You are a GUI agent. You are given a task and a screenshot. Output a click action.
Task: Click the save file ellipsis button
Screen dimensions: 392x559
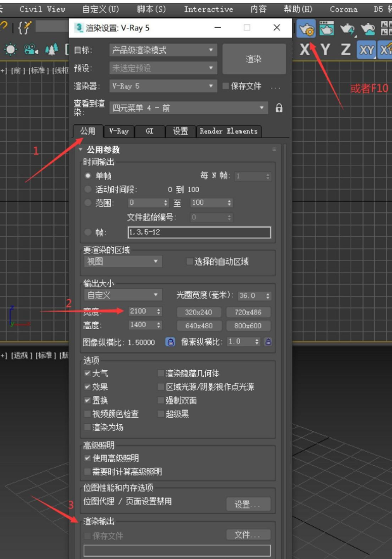(x=275, y=87)
